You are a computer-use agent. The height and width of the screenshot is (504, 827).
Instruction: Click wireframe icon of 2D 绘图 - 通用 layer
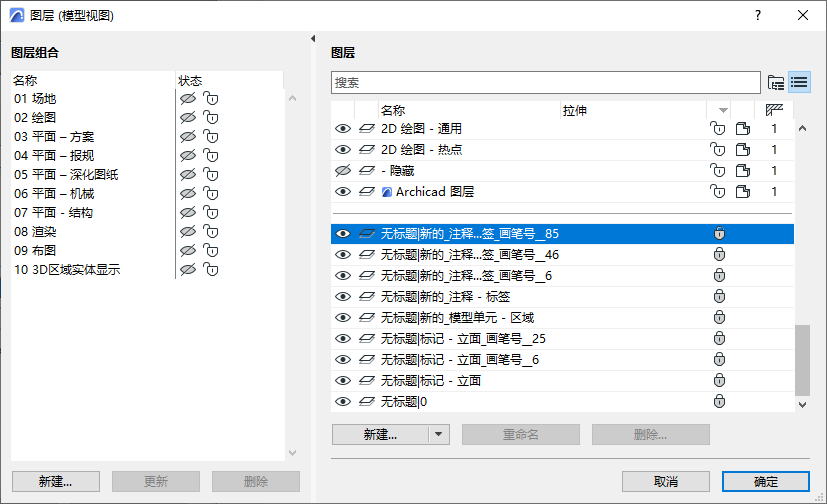coord(367,129)
